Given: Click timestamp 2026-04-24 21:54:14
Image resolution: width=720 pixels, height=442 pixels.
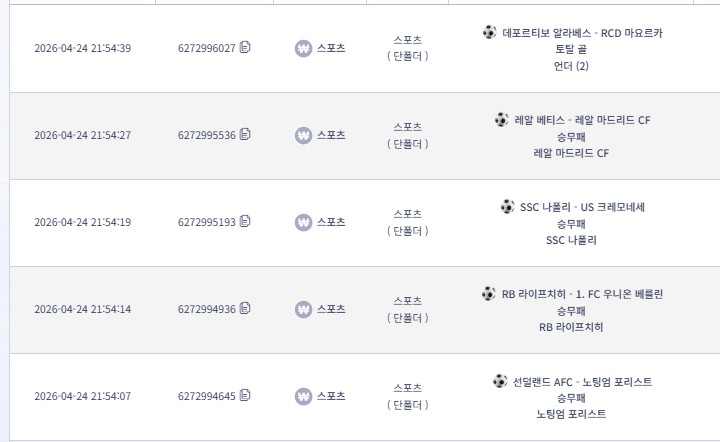Looking at the screenshot, I should (83, 309).
